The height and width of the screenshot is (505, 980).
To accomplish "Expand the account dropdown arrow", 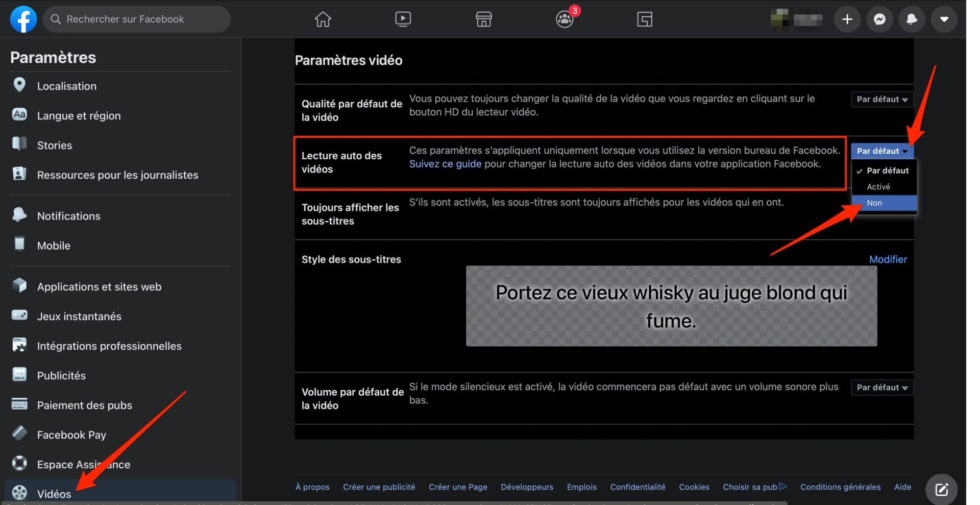I will 944,19.
